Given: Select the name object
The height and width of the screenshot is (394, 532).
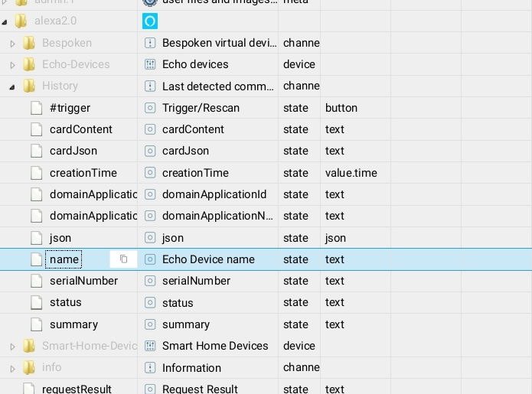Looking at the screenshot, I should 64,259.
